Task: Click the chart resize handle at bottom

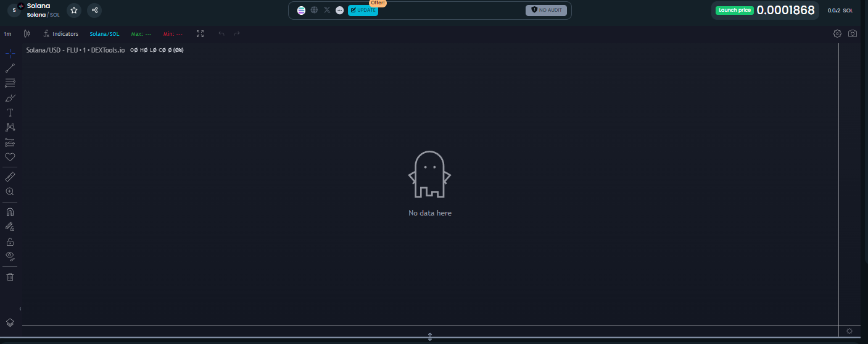Action: click(430, 337)
